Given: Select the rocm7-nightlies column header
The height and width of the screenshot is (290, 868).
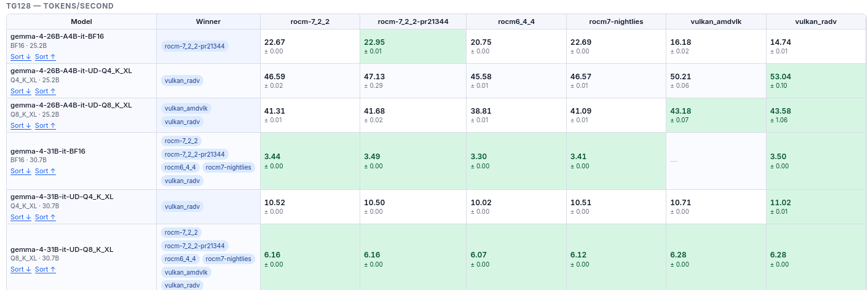Looking at the screenshot, I should 616,22.
